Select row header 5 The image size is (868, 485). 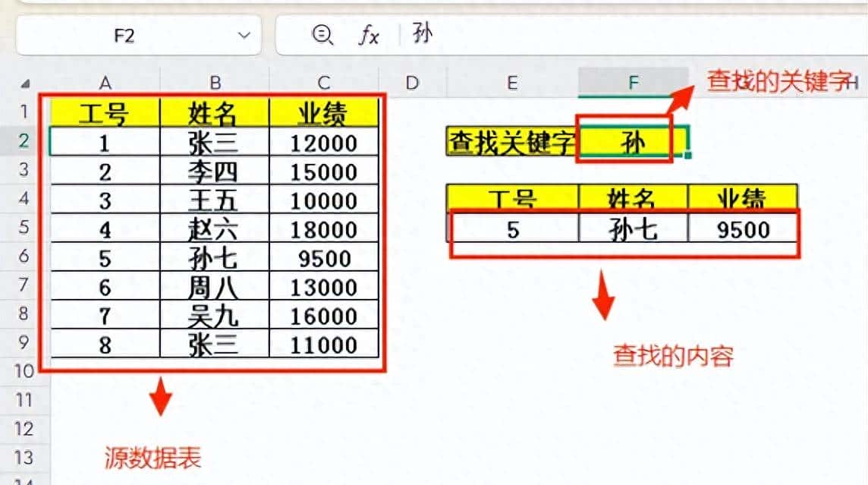point(25,229)
